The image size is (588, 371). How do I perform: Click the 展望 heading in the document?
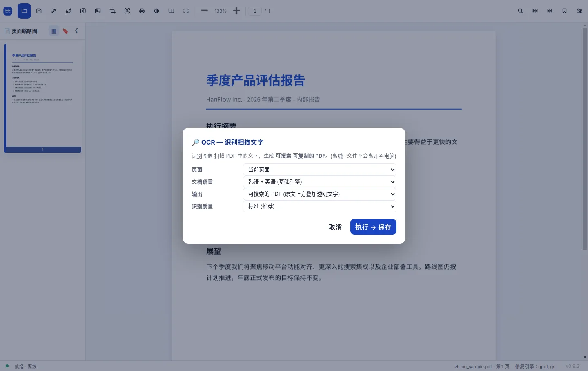click(214, 251)
